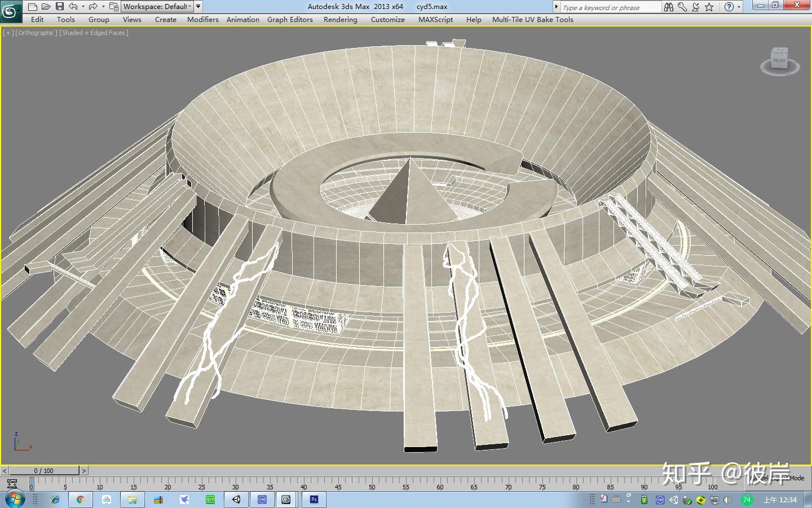Redo the last scene operation
The image size is (812, 508).
93,7
